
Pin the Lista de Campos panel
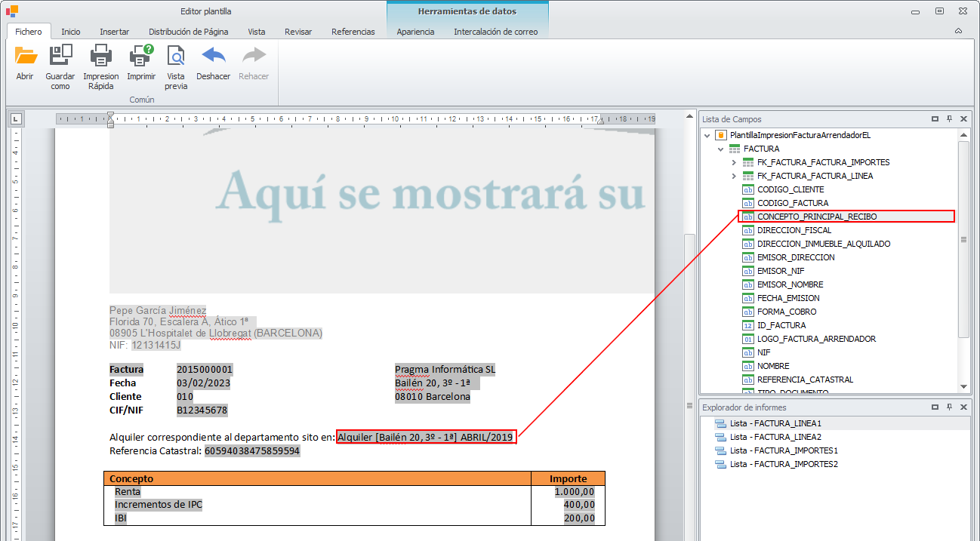tap(949, 119)
